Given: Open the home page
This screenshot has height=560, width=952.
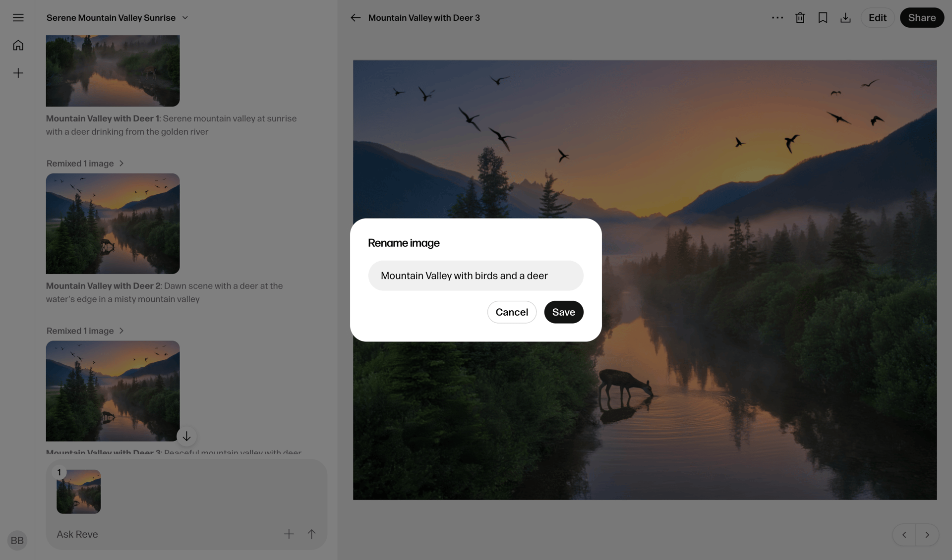Looking at the screenshot, I should tap(18, 45).
